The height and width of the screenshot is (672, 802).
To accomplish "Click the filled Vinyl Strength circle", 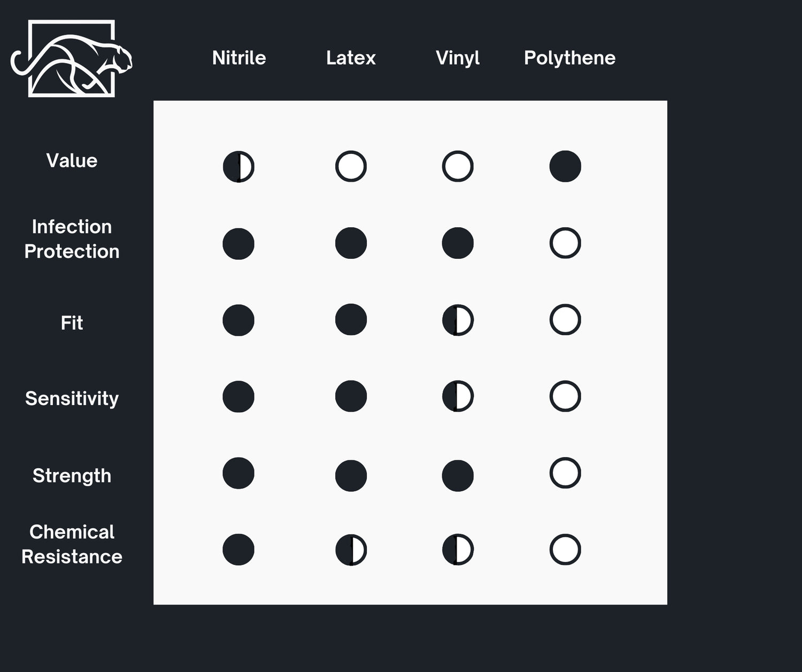I will 458,476.
